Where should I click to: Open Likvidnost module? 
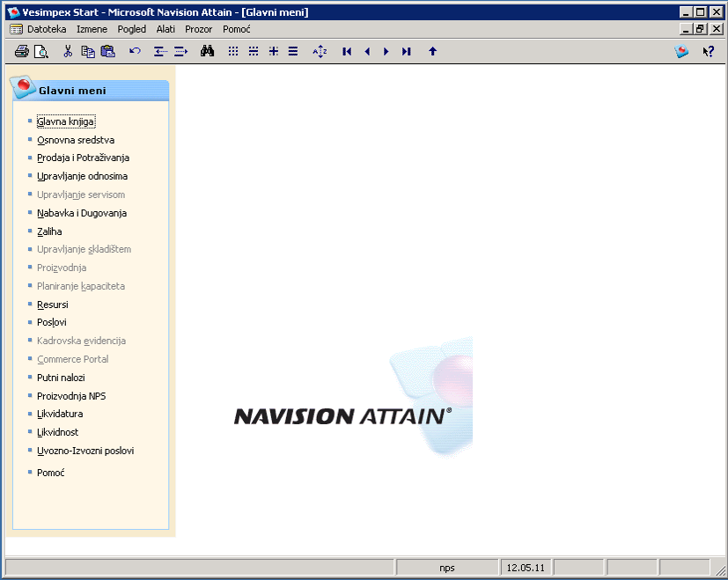(x=57, y=432)
